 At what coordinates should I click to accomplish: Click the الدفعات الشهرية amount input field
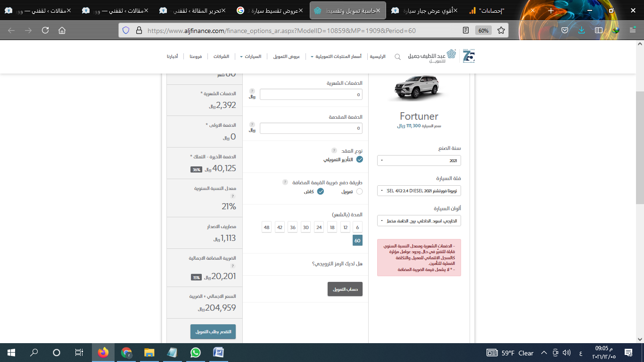tap(311, 94)
